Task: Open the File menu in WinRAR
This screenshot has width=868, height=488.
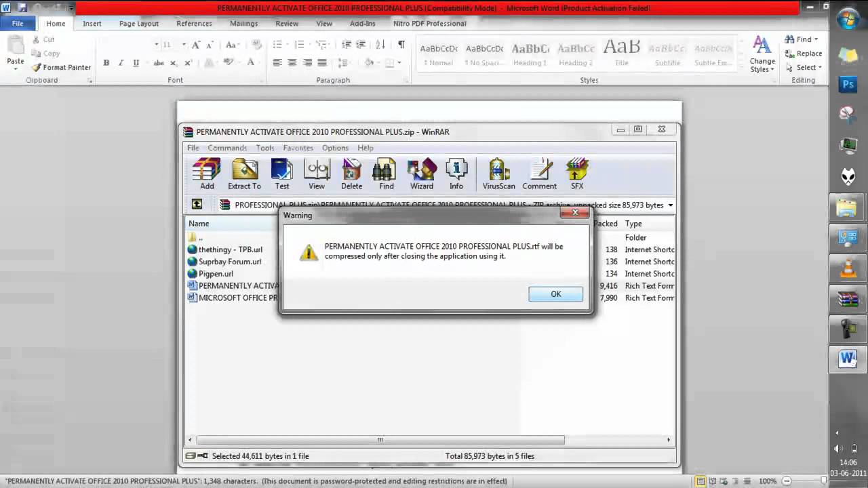Action: [x=193, y=148]
